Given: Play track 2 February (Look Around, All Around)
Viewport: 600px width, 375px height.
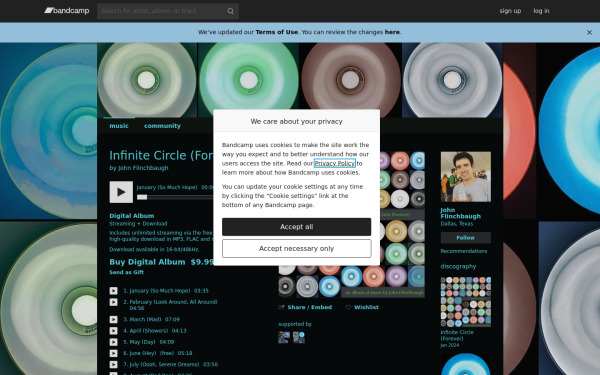Looking at the screenshot, I should [114, 302].
